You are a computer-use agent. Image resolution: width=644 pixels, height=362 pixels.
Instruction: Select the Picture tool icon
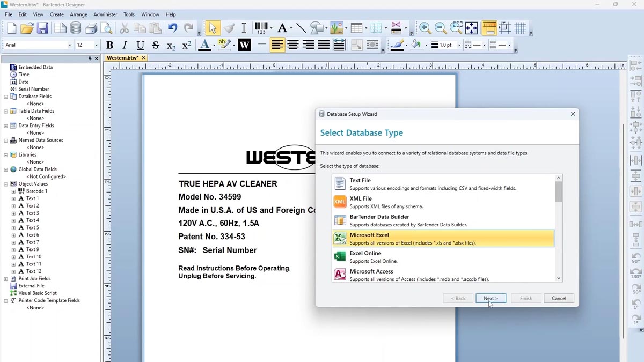[x=336, y=28]
